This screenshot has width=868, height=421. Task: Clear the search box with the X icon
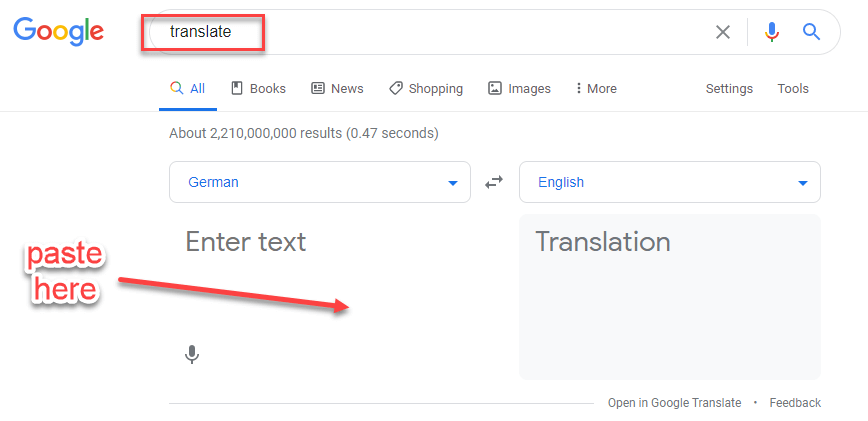tap(722, 32)
